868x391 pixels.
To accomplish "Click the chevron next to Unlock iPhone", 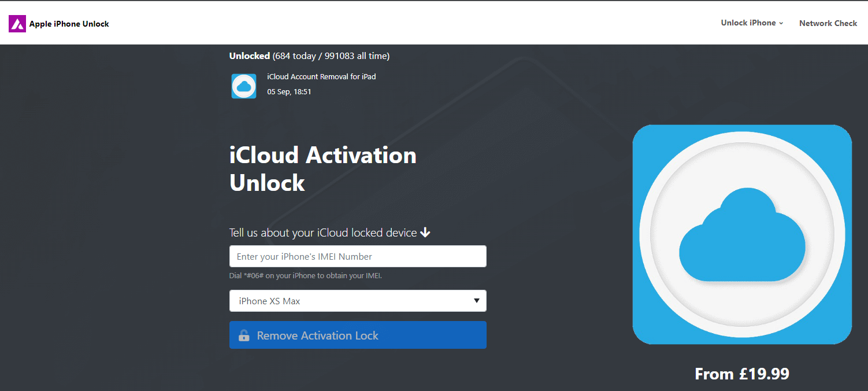I will [x=781, y=24].
